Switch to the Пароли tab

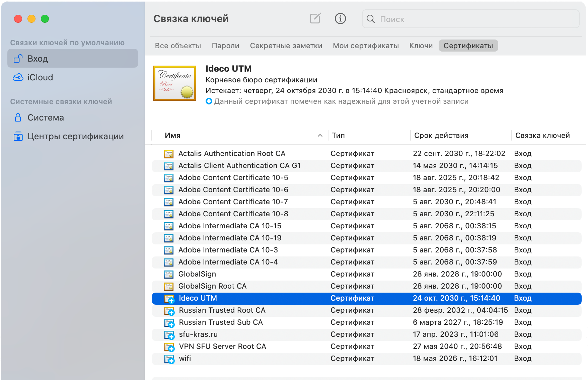click(x=225, y=46)
